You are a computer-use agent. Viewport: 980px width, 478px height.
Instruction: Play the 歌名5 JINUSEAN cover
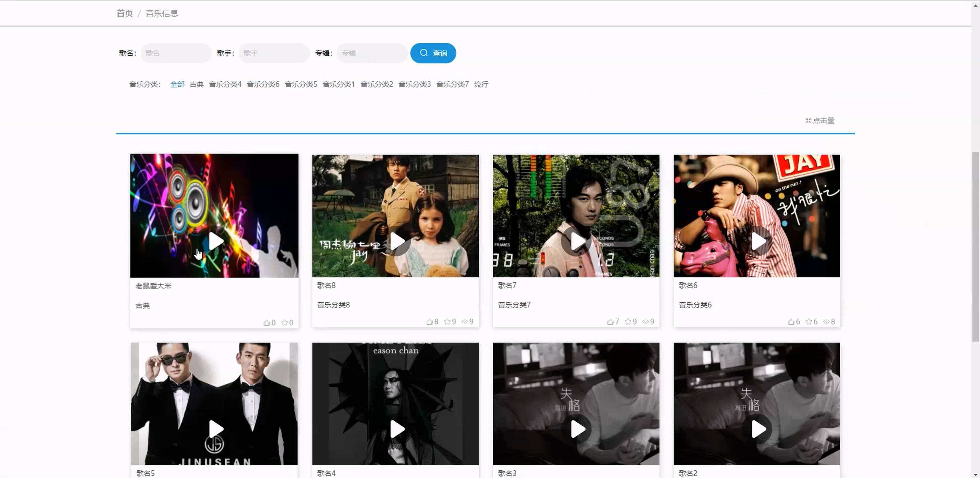coord(215,429)
